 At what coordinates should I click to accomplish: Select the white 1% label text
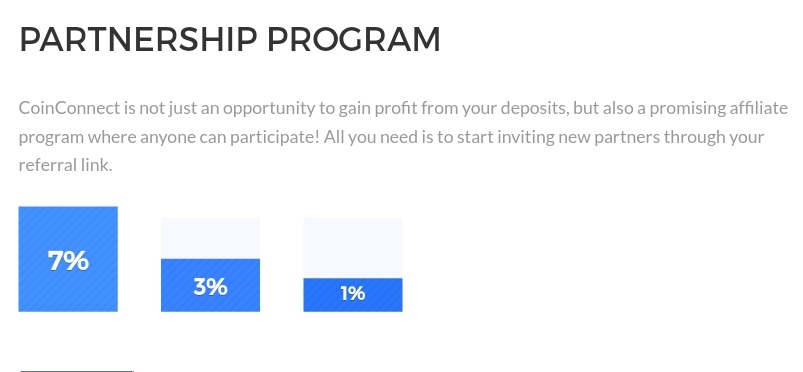point(353,294)
